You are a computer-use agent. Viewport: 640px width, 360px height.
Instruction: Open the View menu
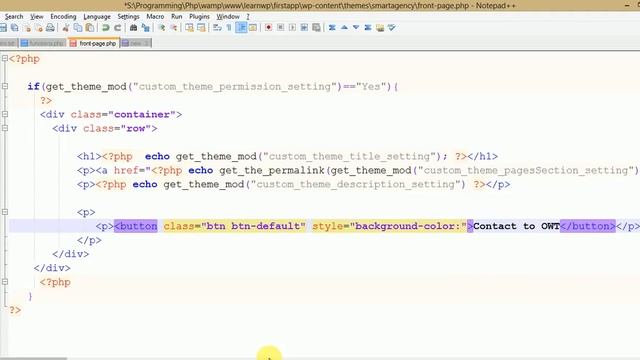(x=37, y=16)
